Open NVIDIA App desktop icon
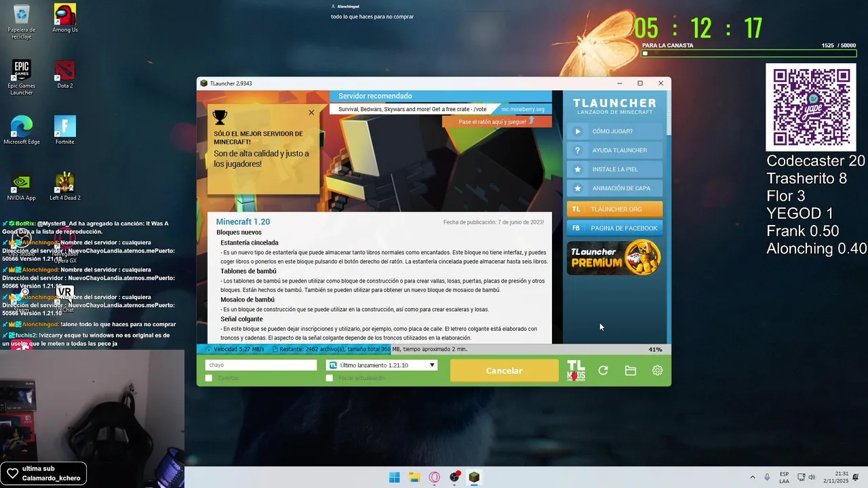Screen dimensions: 868x488 click(22, 186)
